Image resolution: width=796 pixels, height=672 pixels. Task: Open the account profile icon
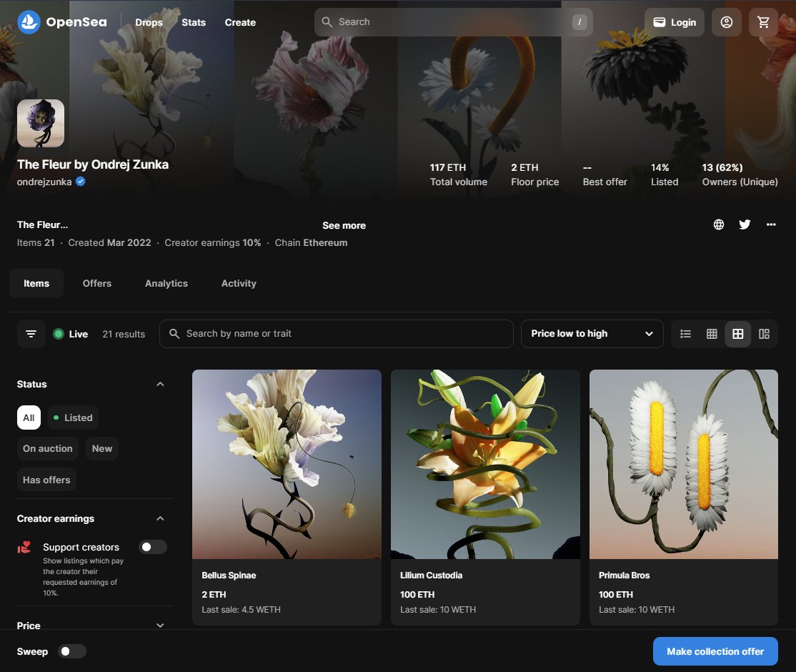727,22
